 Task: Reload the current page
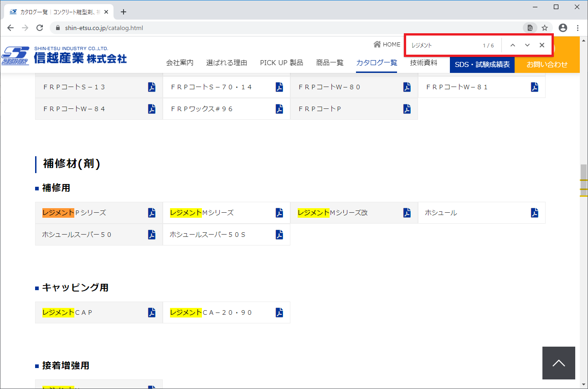pos(40,28)
